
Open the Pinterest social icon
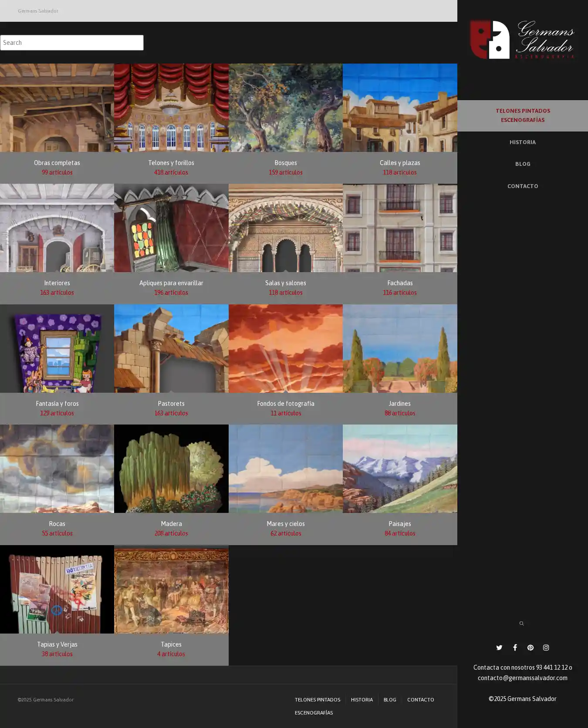pos(530,647)
